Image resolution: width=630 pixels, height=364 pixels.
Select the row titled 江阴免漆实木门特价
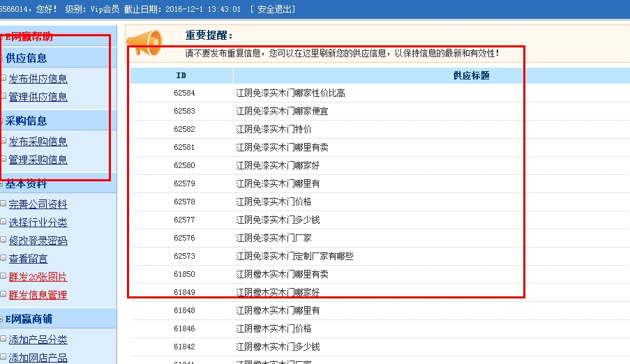273,129
